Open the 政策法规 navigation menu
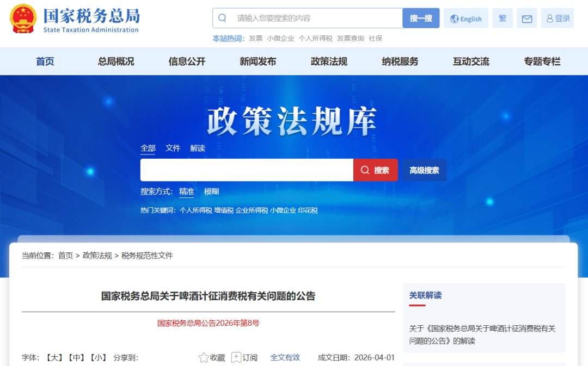This screenshot has height=366, width=588. pyautogui.click(x=329, y=61)
